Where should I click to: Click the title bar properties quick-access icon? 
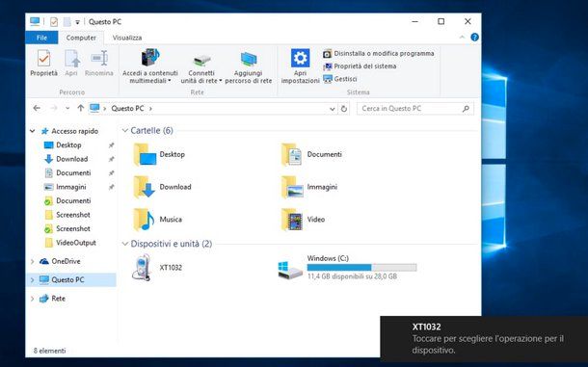[54, 22]
